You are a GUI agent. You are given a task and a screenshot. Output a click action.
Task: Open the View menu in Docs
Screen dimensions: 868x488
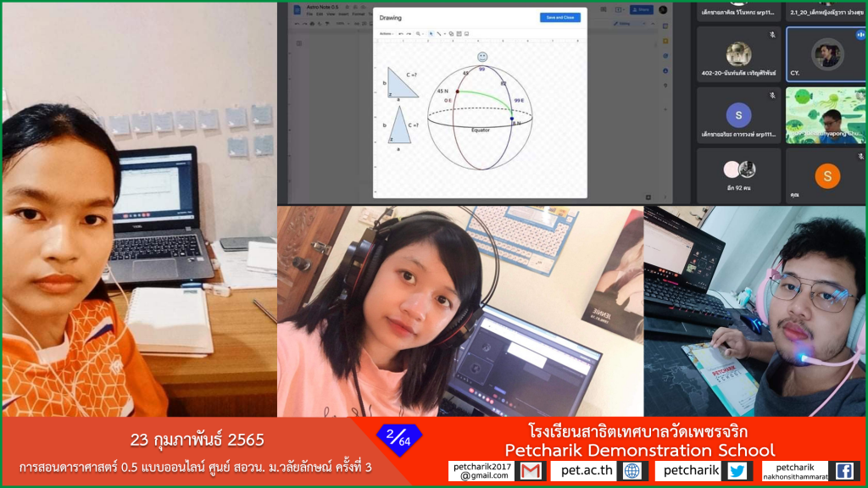331,14
